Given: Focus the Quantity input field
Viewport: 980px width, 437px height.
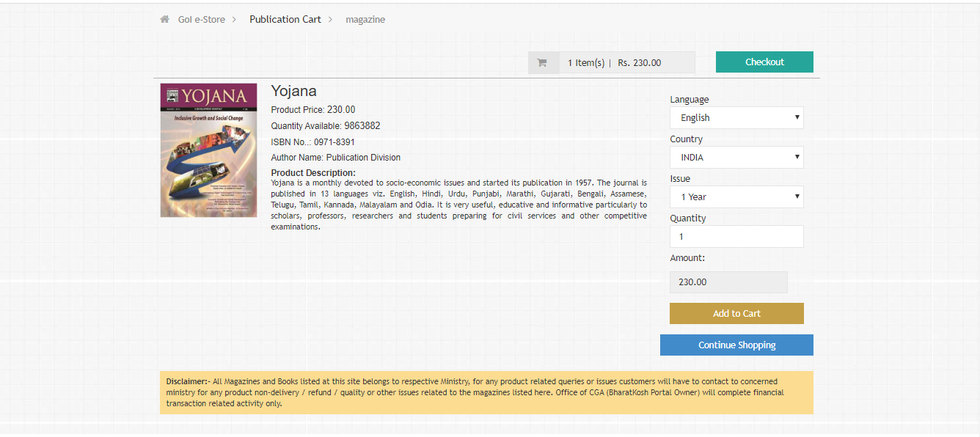Looking at the screenshot, I should pos(736,237).
